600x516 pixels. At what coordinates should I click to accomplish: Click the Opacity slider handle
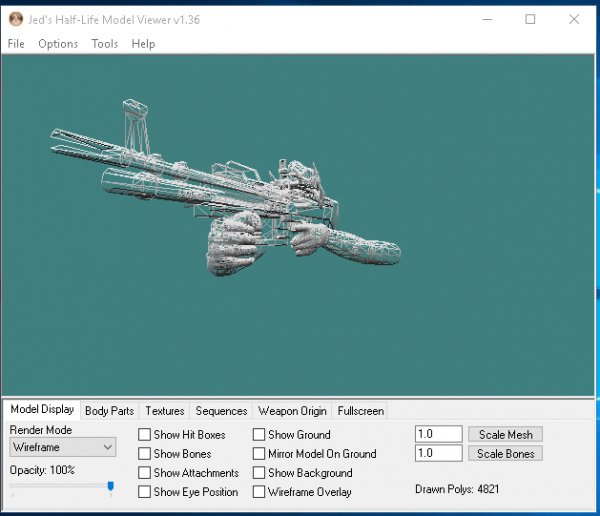coord(111,486)
